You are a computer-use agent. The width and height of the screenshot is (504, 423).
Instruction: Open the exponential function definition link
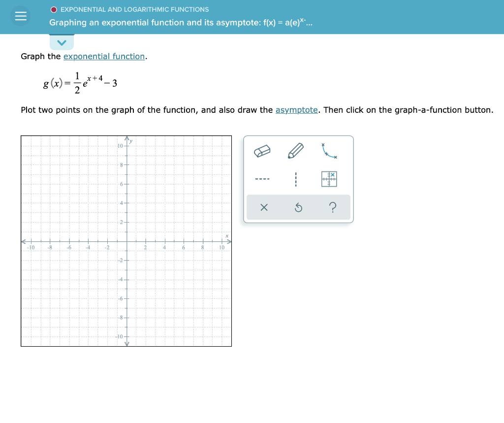[x=104, y=56]
